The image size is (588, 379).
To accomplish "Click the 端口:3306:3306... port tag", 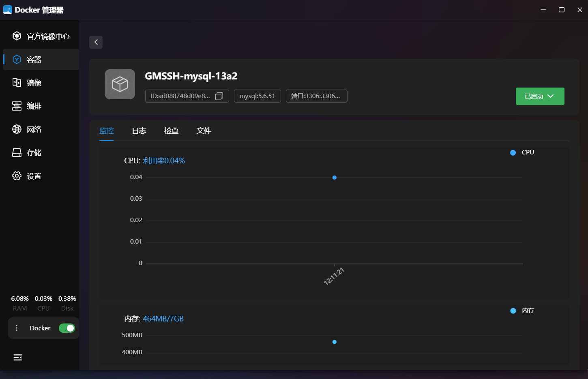I will click(317, 96).
